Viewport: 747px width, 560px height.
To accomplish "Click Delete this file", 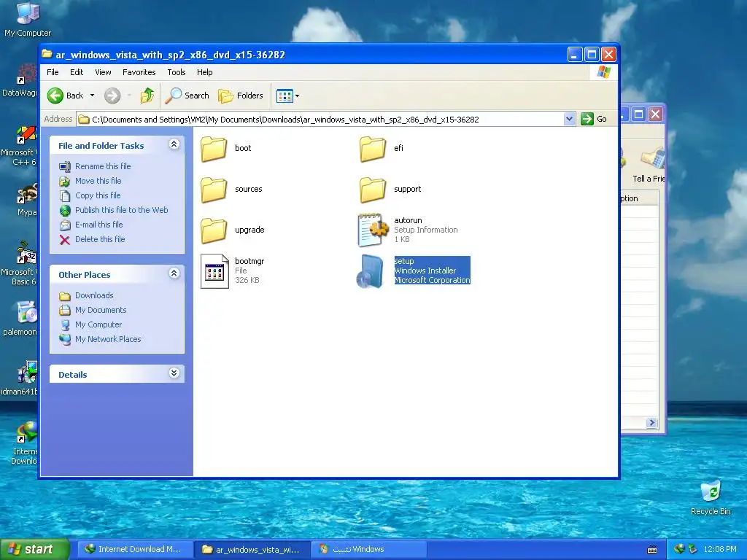I will [100, 239].
